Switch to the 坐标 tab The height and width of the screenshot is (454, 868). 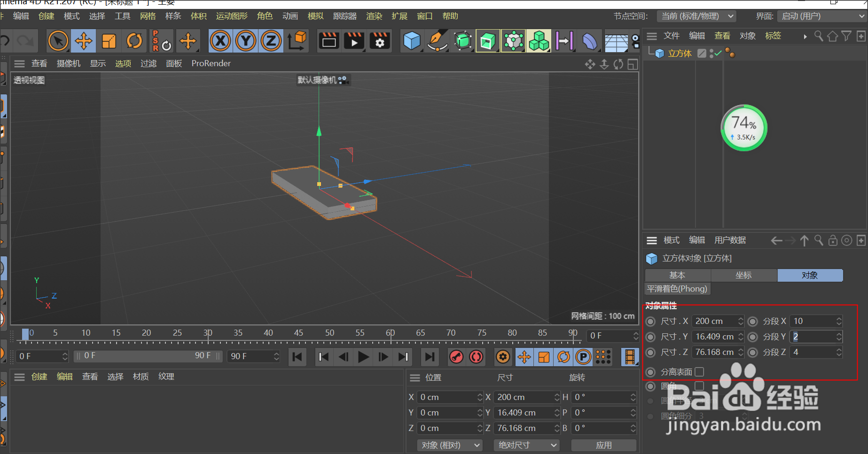click(744, 275)
